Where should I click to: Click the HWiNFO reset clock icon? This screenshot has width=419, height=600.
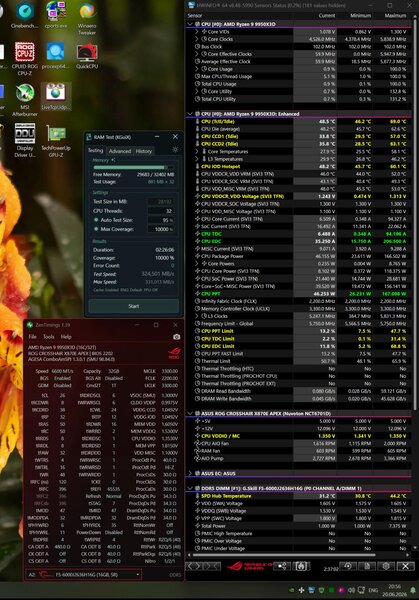pos(347,566)
